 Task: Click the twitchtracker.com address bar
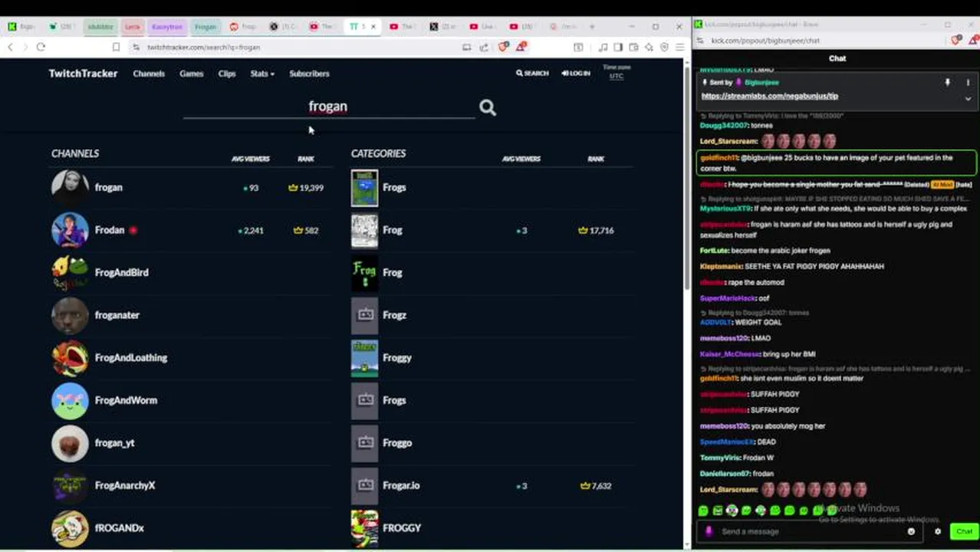pyautogui.click(x=291, y=47)
